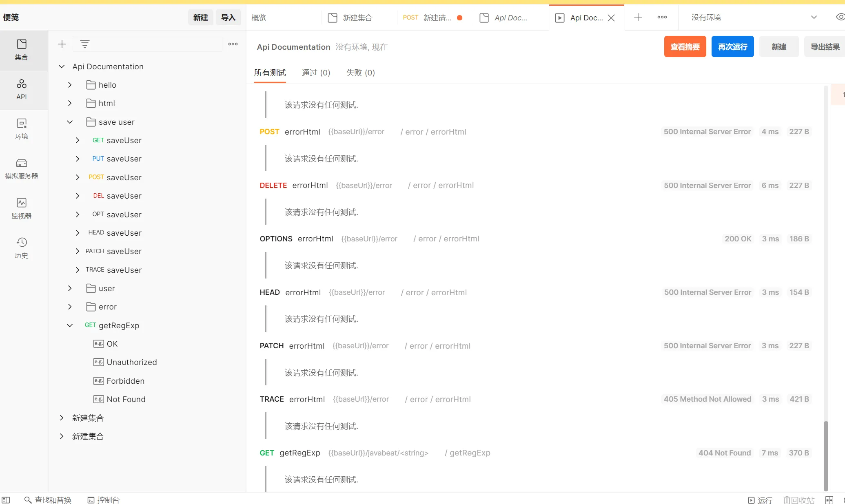Switch to the 失败 (0) tab
845x504 pixels.
[360, 73]
